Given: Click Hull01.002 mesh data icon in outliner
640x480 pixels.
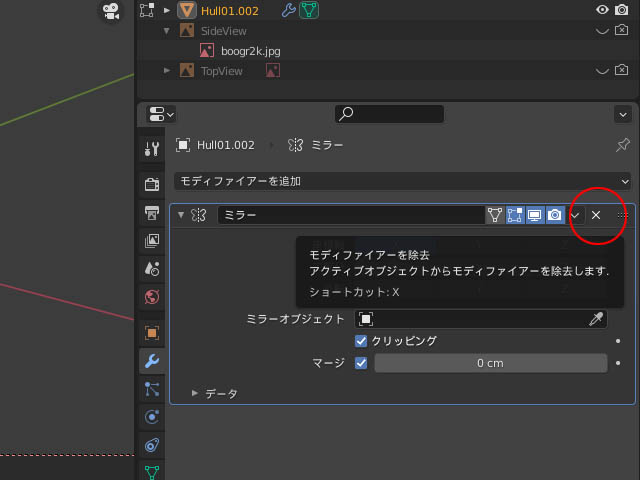Looking at the screenshot, I should 309,10.
